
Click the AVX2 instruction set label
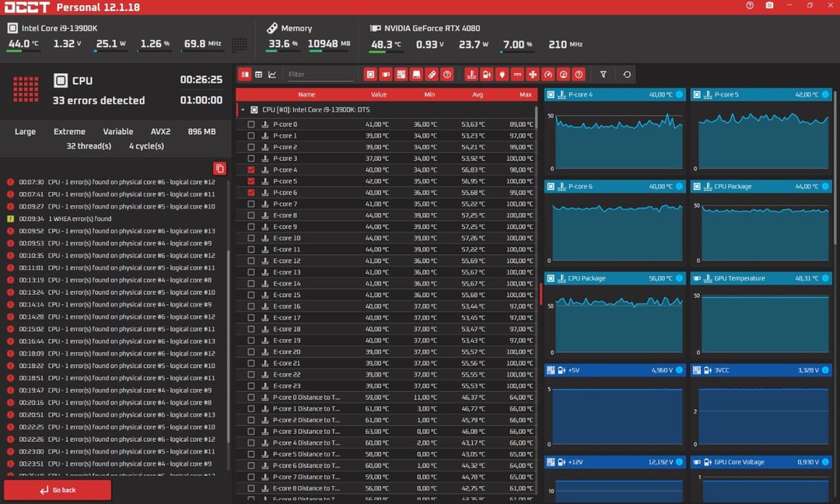click(x=161, y=131)
